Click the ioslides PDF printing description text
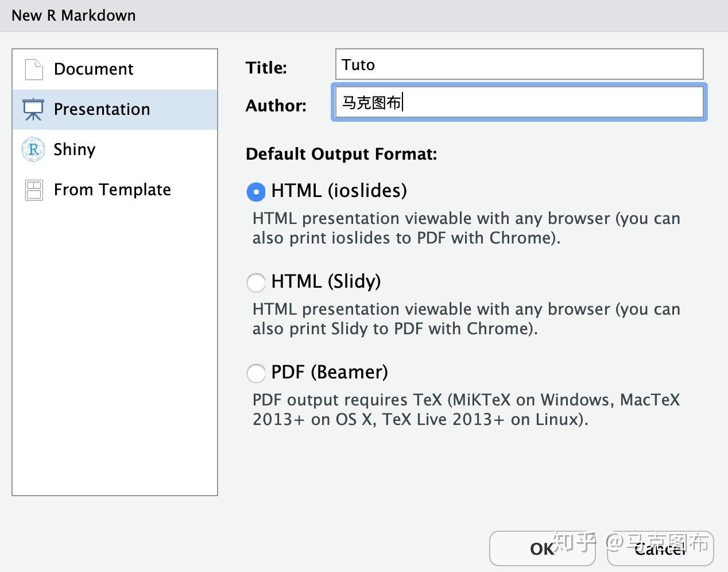The height and width of the screenshot is (572, 728). pos(466,228)
